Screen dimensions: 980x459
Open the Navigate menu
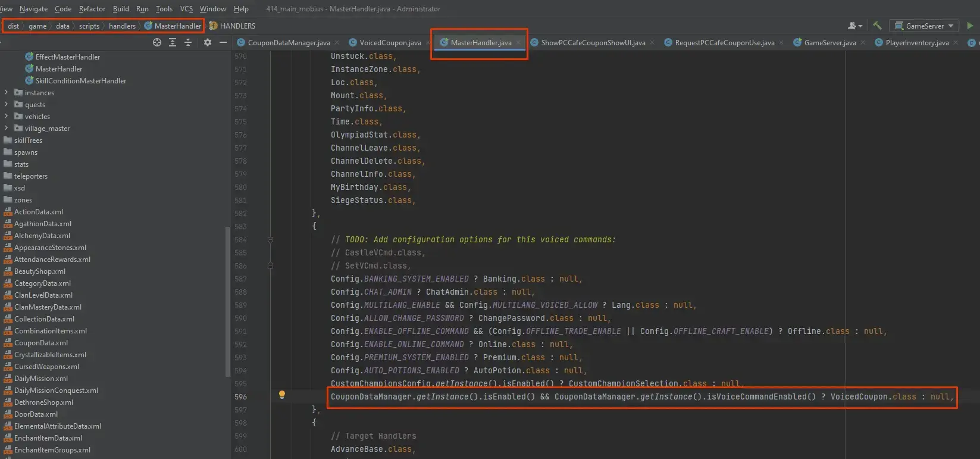pyautogui.click(x=33, y=9)
